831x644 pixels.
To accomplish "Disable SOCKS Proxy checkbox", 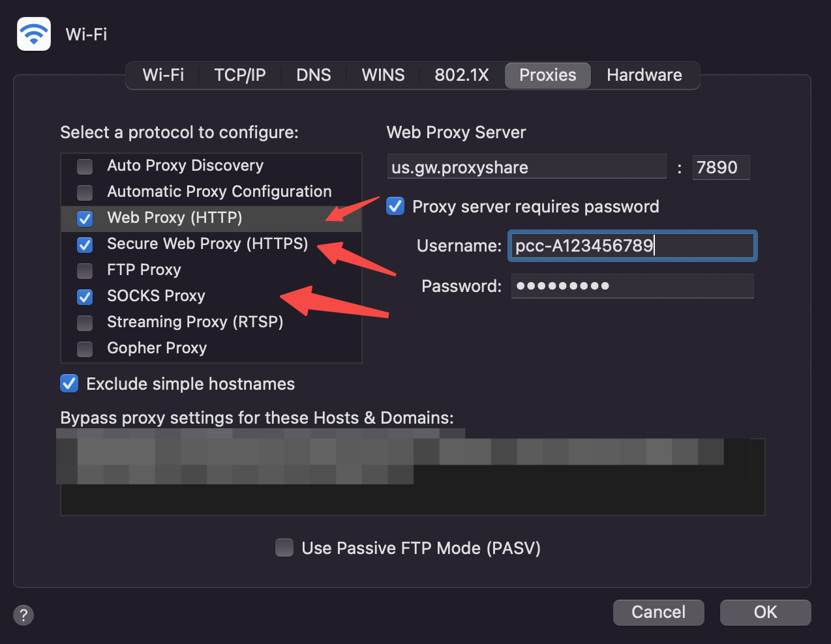I will [85, 297].
